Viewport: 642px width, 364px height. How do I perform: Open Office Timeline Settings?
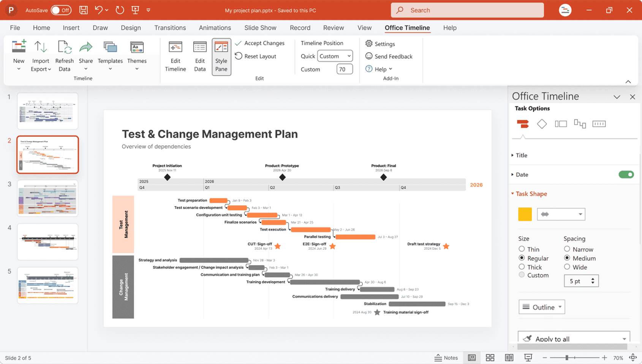380,44
